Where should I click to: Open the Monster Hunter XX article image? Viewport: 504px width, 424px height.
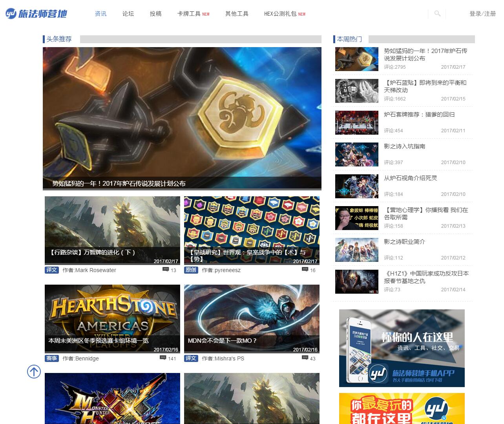click(112, 398)
